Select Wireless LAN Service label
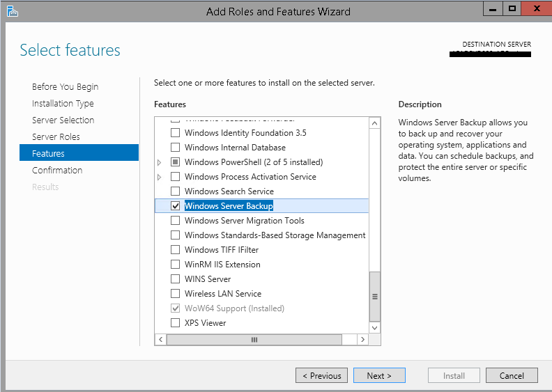 tap(223, 294)
